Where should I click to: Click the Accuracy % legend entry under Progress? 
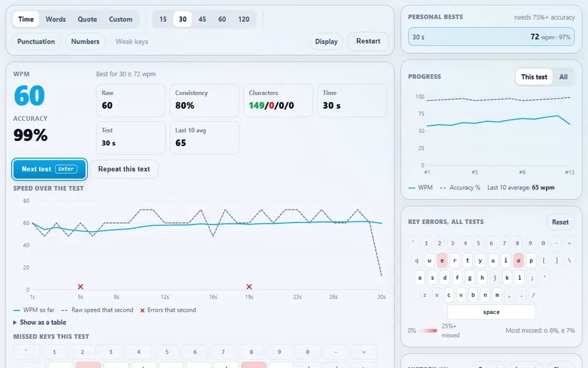(460, 188)
